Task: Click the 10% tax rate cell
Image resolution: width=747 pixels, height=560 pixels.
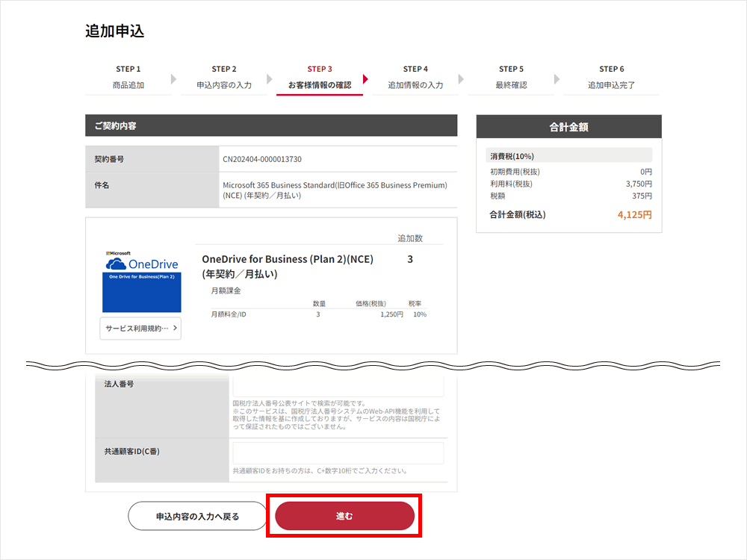Action: click(x=420, y=314)
